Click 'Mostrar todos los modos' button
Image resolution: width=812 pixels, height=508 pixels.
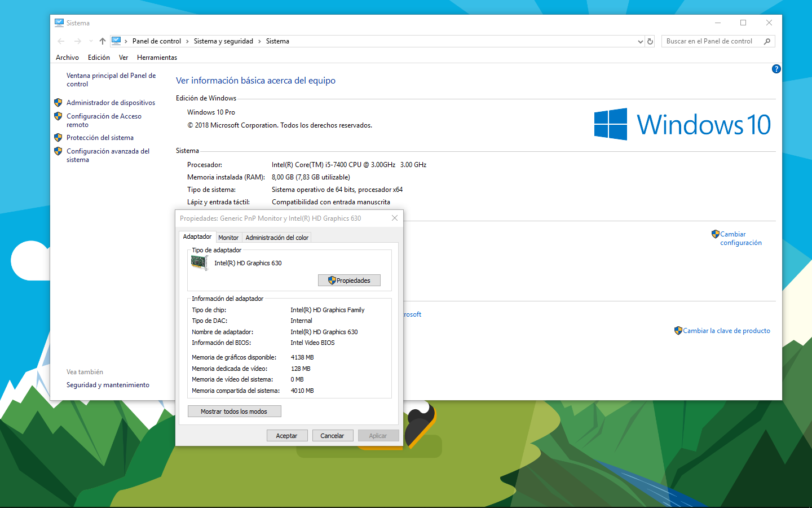point(234,411)
